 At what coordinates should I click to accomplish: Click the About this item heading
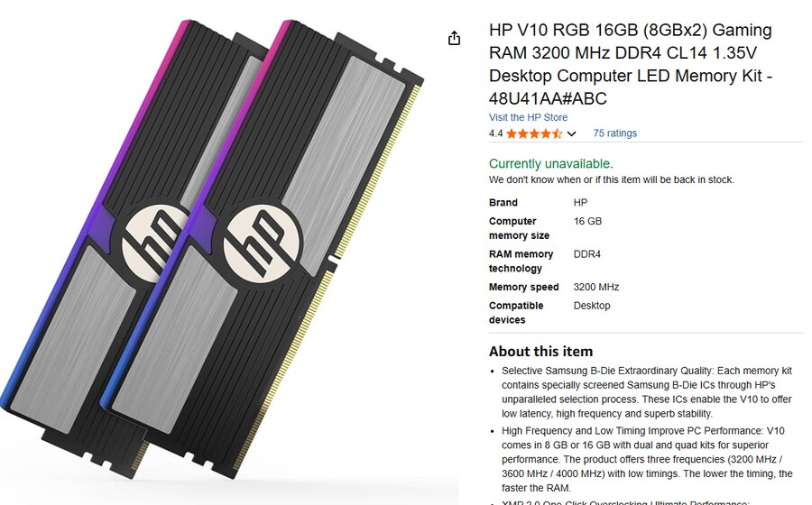[540, 352]
